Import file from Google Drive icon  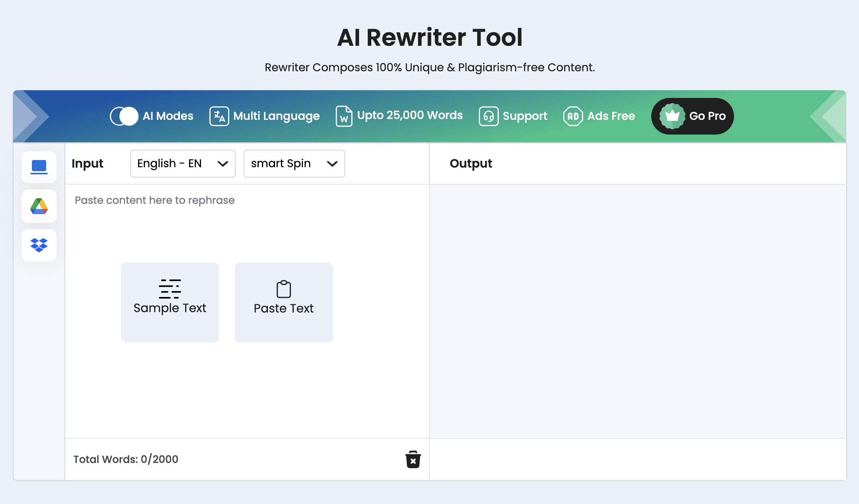[x=39, y=206]
